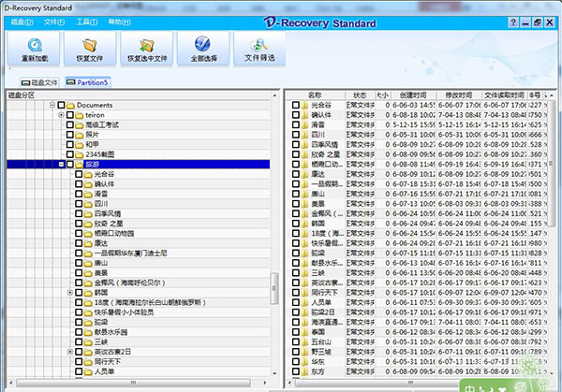Check the Documents checkbox in the tree
Image resolution: width=562 pixels, height=392 pixels.
click(x=61, y=105)
